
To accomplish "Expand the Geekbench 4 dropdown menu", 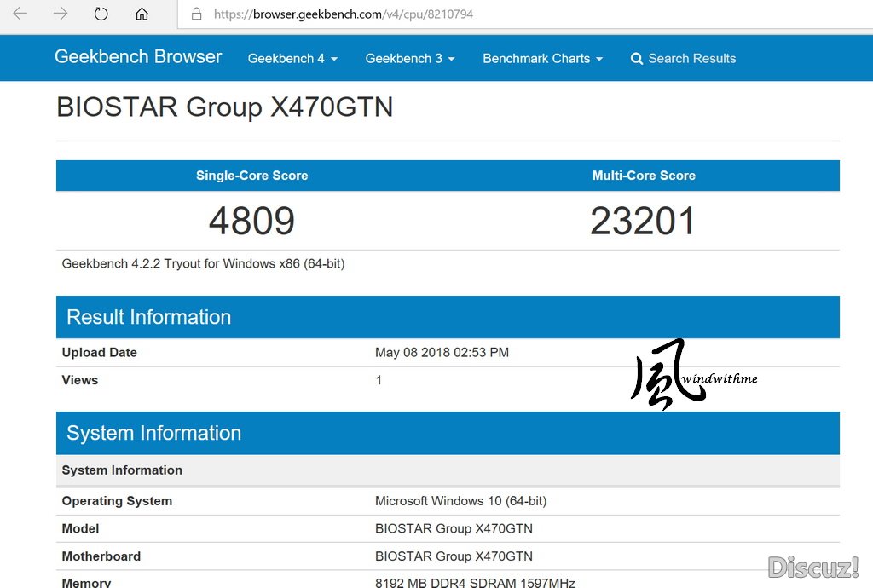I will tap(292, 59).
